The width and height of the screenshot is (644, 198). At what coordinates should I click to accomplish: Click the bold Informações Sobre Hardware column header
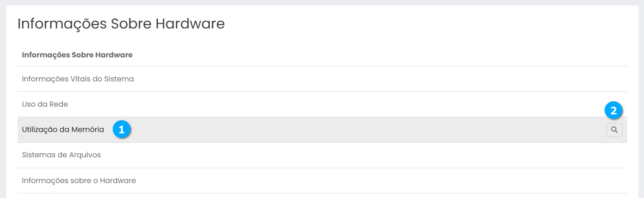77,55
